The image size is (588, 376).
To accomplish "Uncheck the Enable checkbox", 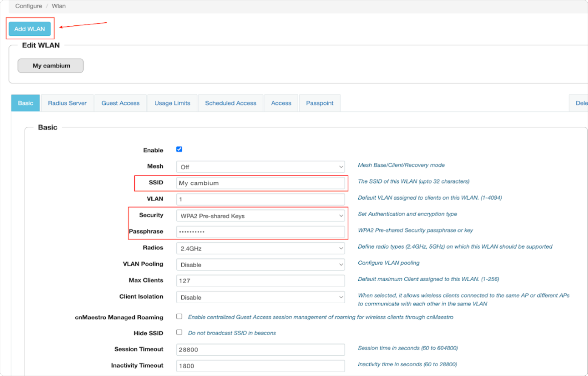I will (179, 149).
